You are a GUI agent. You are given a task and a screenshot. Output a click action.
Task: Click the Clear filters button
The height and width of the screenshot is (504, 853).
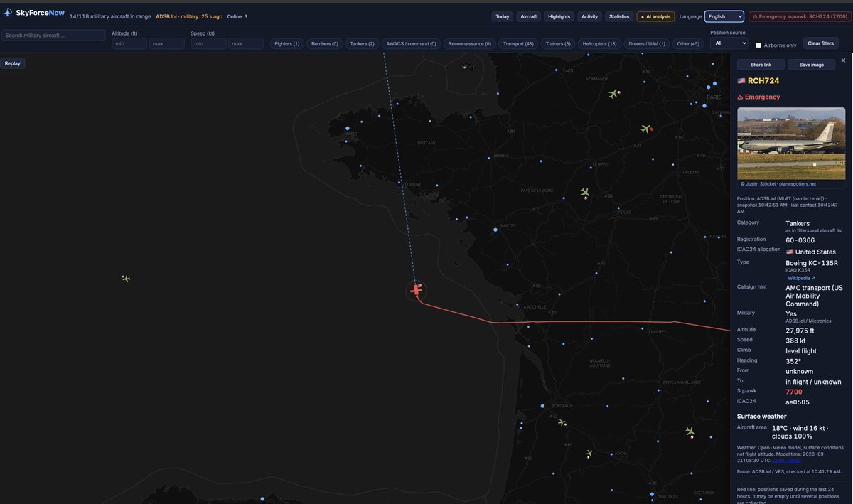(821, 43)
